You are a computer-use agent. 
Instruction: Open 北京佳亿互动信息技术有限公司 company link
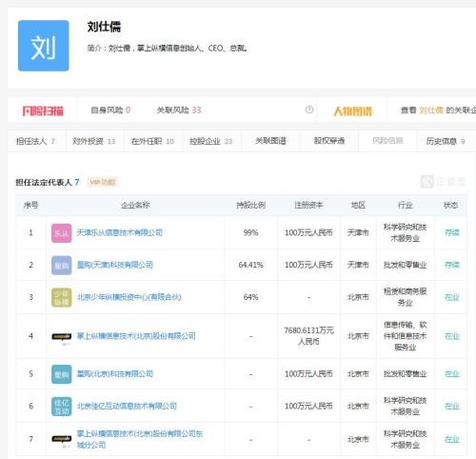127,406
